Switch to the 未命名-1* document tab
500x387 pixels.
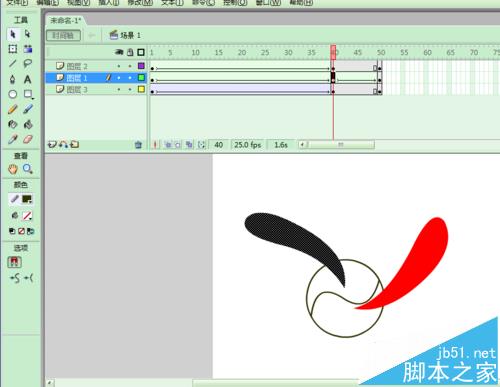click(x=65, y=21)
